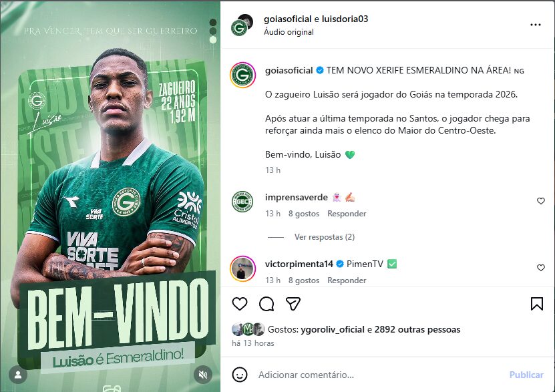555x392 pixels.
Task: Open comments via speech bubble icon
Action: coord(266,304)
